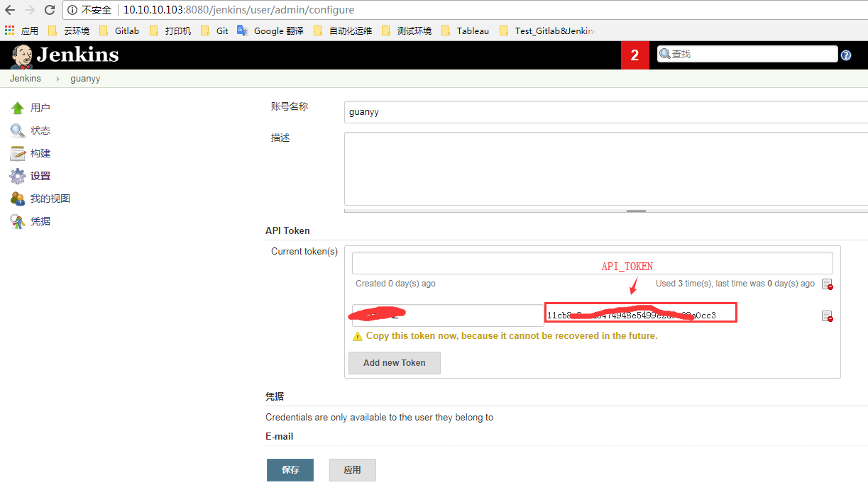Click the new token name field

pos(448,316)
